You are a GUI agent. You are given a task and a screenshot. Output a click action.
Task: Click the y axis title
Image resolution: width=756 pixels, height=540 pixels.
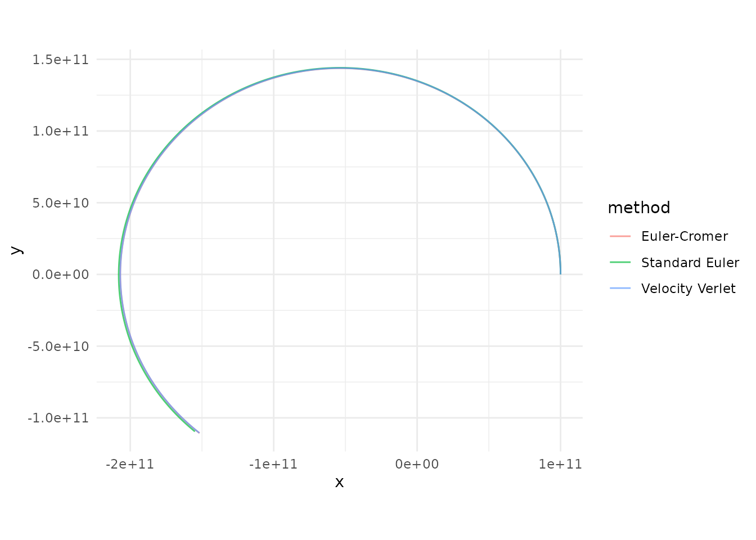click(x=16, y=250)
